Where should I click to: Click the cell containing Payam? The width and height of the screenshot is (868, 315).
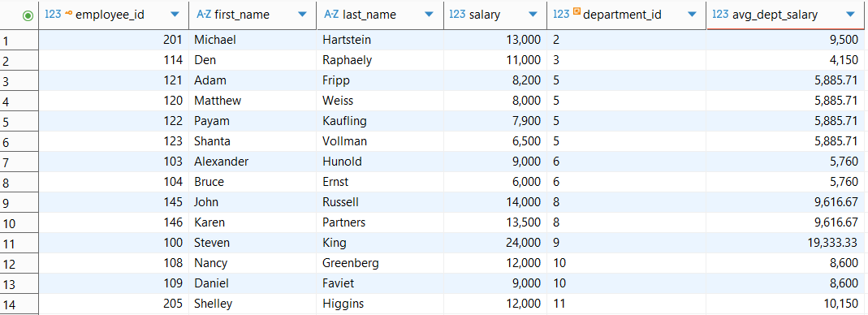253,121
